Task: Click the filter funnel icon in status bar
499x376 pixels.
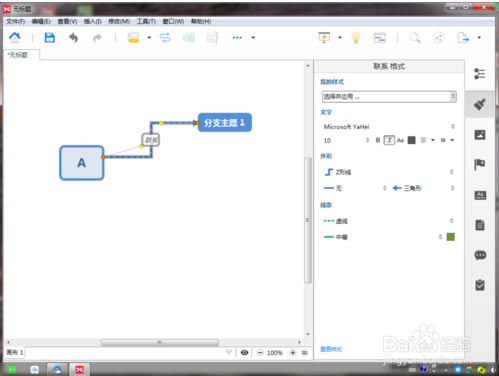Action: 229,352
